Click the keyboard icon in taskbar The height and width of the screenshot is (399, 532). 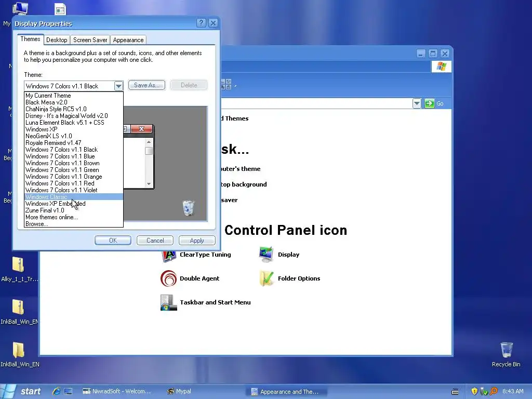click(x=455, y=392)
